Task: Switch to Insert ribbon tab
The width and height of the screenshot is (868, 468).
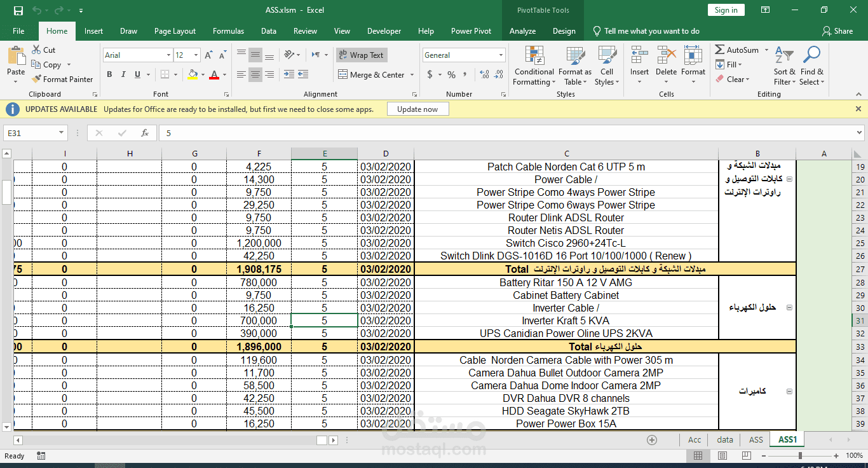Action: pos(93,31)
